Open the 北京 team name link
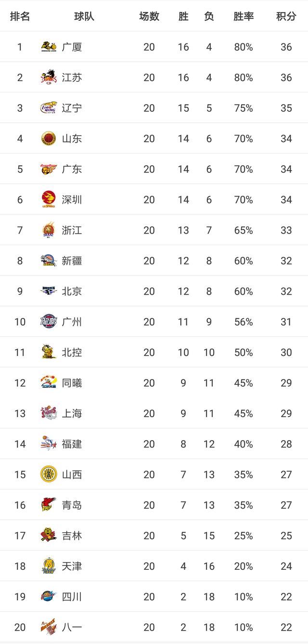 click(x=72, y=291)
